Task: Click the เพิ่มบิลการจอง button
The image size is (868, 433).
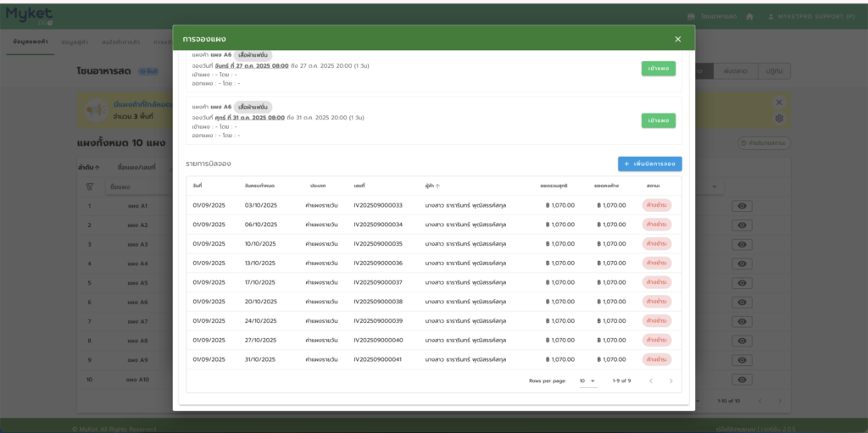Action: 650,164
